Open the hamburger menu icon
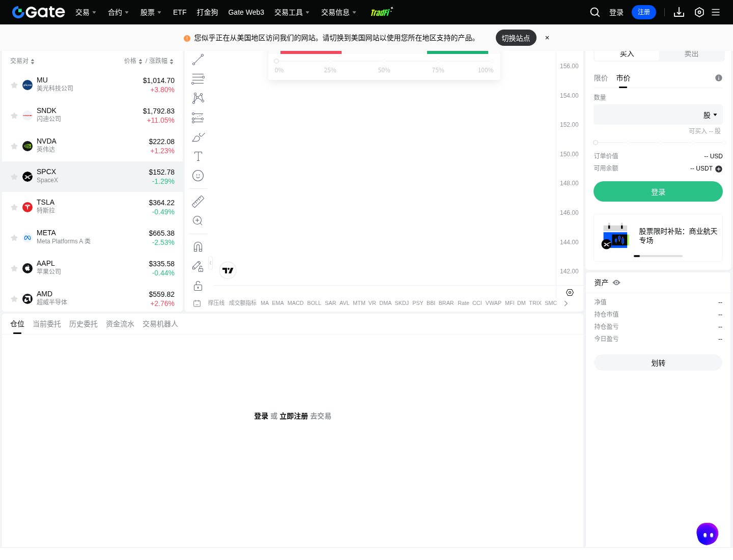The image size is (733, 560). click(x=716, y=12)
